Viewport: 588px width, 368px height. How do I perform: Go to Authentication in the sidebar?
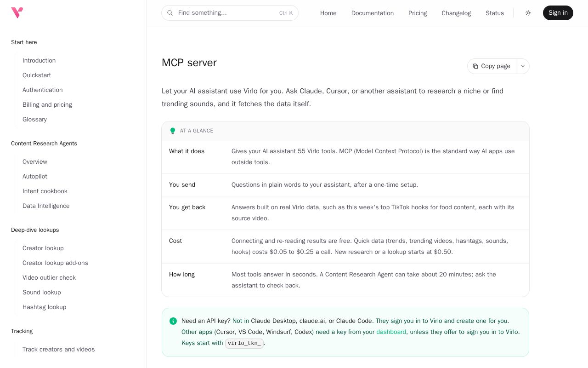point(43,90)
